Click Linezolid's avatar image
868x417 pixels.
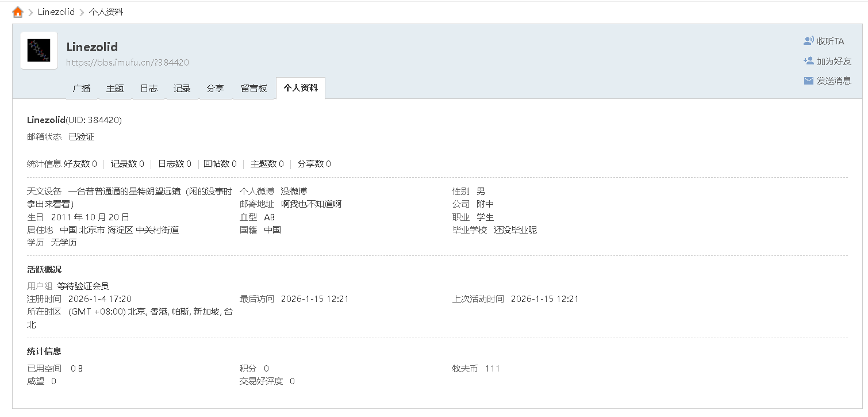click(x=39, y=50)
